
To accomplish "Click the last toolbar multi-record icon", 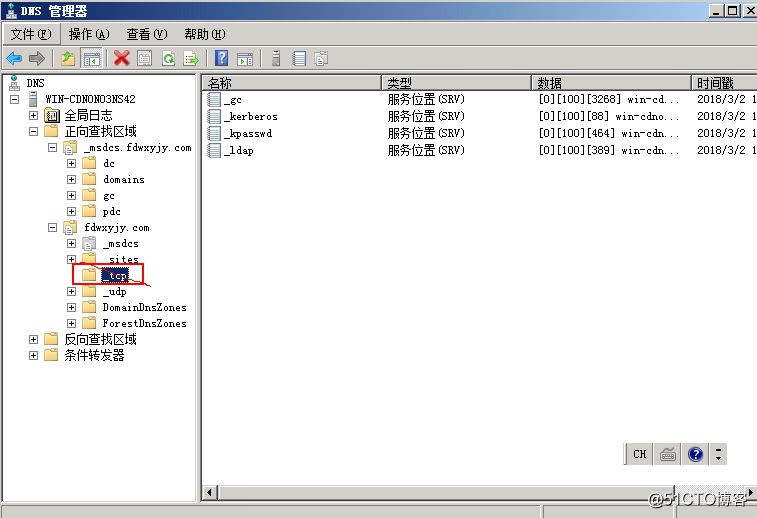I will [322, 59].
